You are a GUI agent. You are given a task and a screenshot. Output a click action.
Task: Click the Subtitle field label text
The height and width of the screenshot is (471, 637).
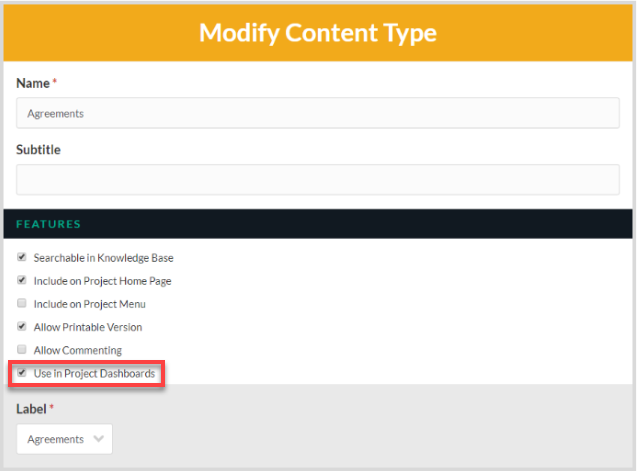coord(38,150)
